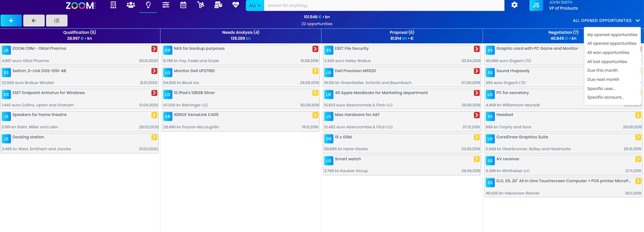Open the Calendar icon in the navigation
The image size is (644, 232).
(183, 5)
